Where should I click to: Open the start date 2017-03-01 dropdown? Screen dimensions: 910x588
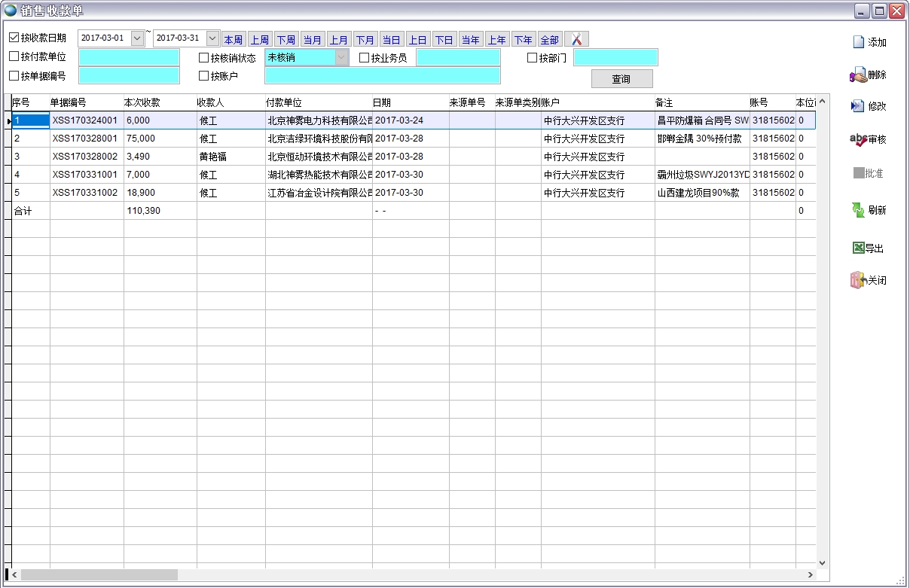coord(137,38)
